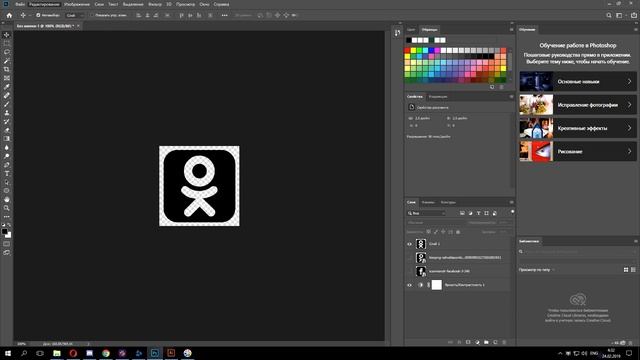Select the Magic Wand tool
Viewport: 640px width, 360px height.
(7, 61)
